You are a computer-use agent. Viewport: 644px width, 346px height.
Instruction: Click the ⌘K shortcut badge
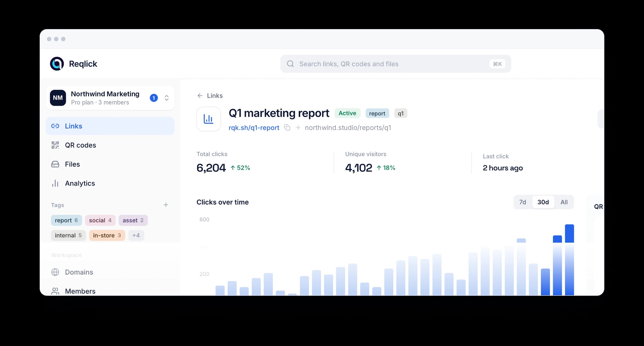pos(497,64)
